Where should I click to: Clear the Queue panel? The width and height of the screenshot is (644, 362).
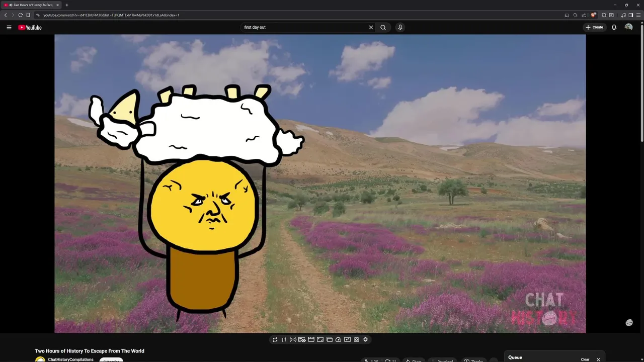(x=585, y=359)
